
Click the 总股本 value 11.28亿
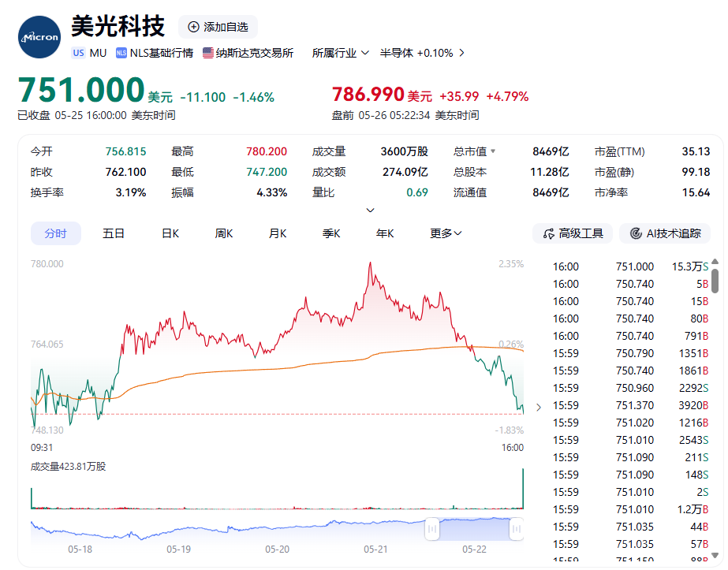[550, 172]
